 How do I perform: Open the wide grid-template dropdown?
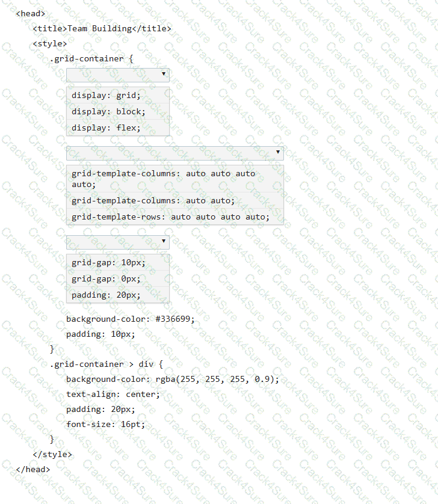(175, 153)
